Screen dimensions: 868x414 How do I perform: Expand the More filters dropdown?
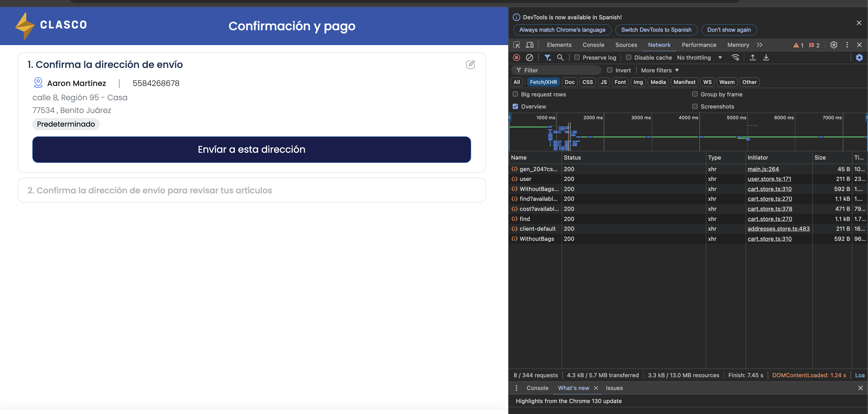click(x=659, y=70)
